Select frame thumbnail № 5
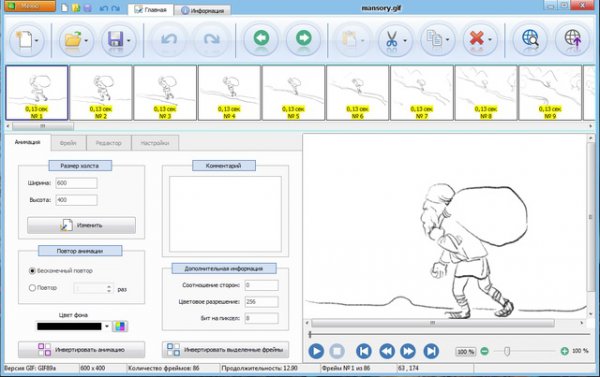600x377 pixels. pyautogui.click(x=293, y=93)
